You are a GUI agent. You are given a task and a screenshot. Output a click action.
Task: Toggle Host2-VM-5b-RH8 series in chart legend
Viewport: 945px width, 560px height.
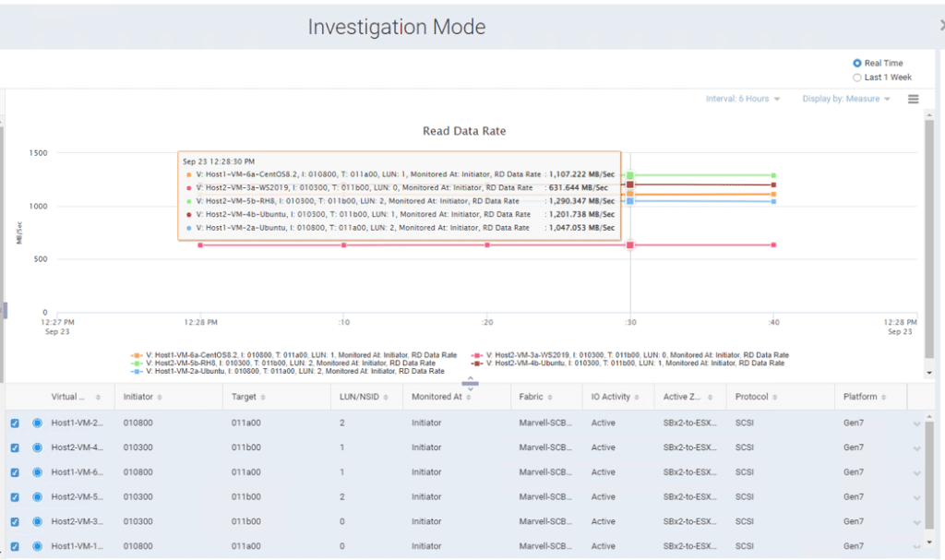(x=282, y=363)
